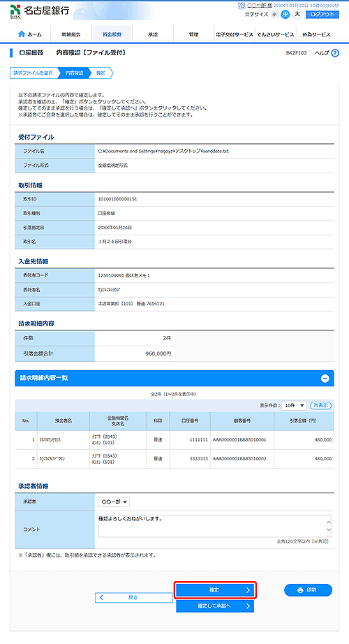
Task: Click the 印刷 print button
Action: 308,590
